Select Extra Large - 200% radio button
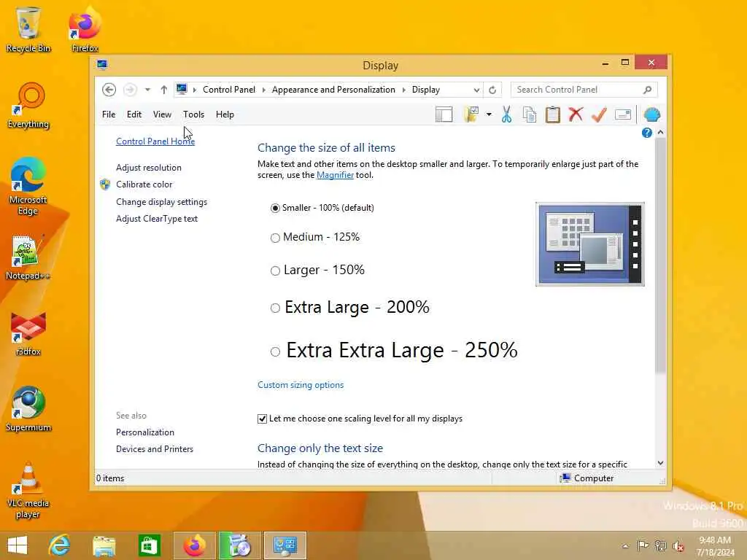This screenshot has width=747, height=560. click(275, 308)
